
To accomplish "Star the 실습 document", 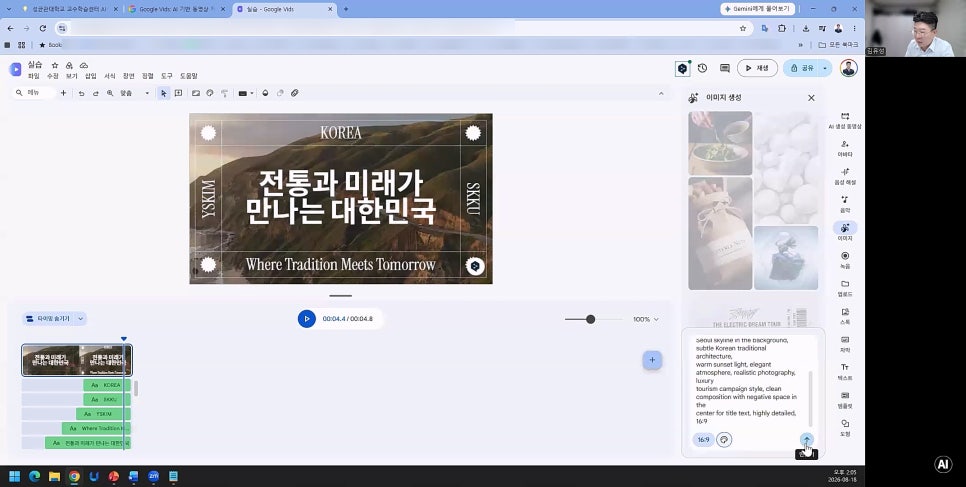I will click(x=55, y=65).
